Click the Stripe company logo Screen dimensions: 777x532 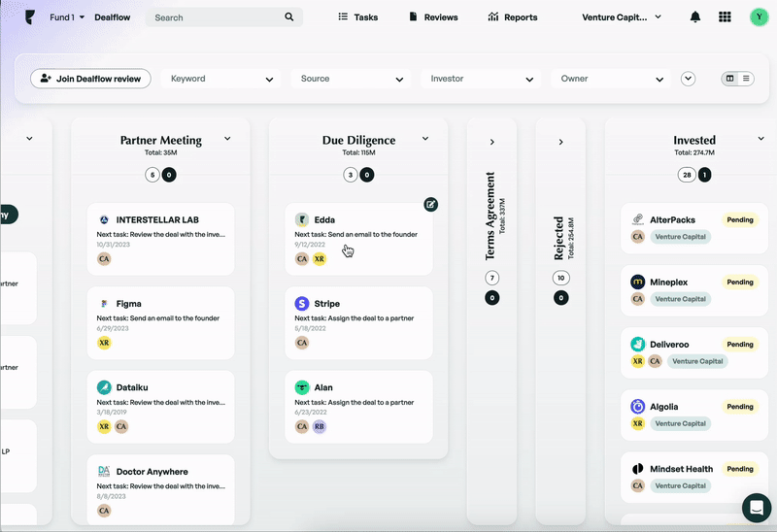tap(302, 304)
